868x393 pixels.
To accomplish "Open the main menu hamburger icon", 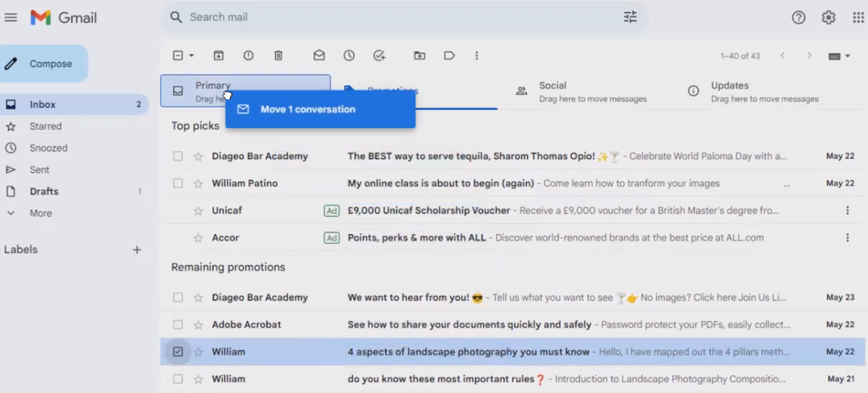I will point(10,17).
